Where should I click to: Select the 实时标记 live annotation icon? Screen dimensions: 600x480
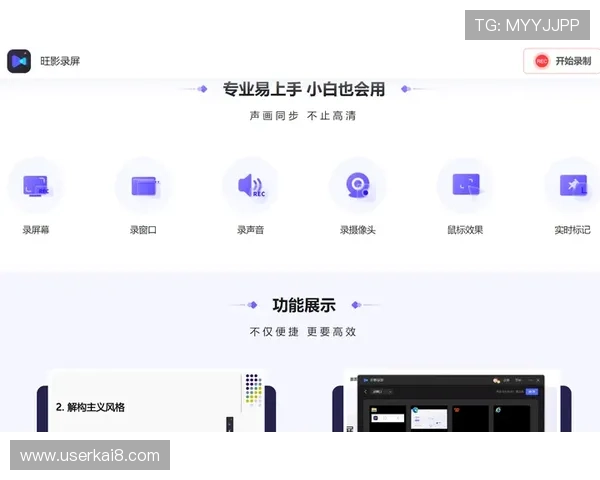tap(573, 186)
